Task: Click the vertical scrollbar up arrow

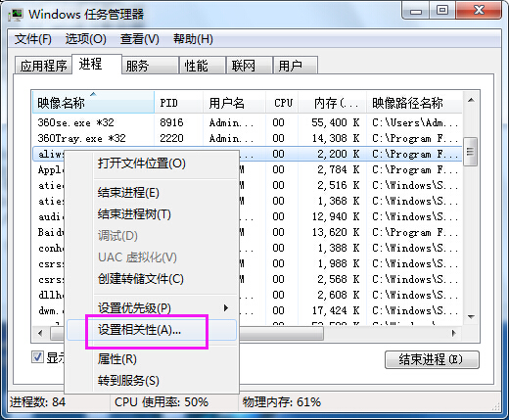Action: [x=471, y=100]
